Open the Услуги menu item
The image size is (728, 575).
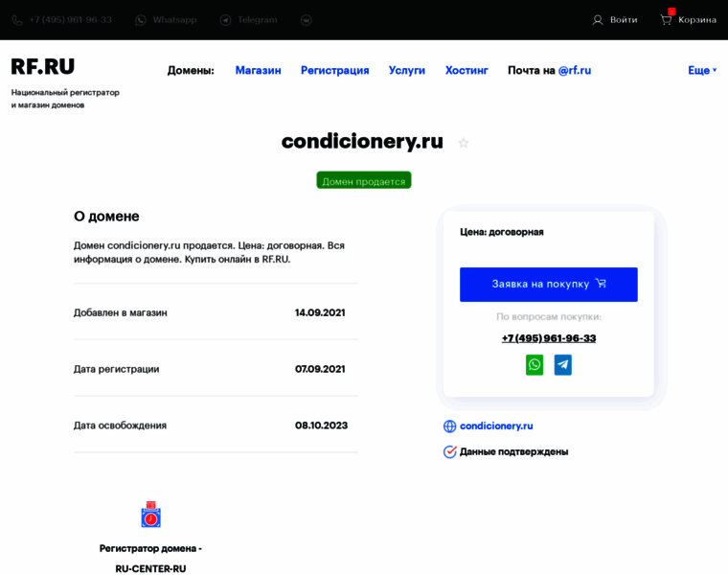click(407, 70)
